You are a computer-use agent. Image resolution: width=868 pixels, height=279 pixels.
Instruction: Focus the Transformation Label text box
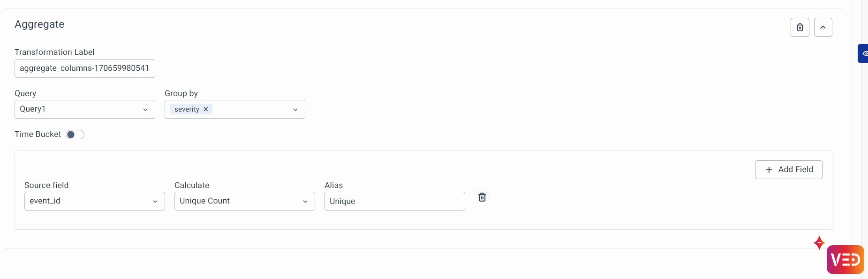click(85, 68)
